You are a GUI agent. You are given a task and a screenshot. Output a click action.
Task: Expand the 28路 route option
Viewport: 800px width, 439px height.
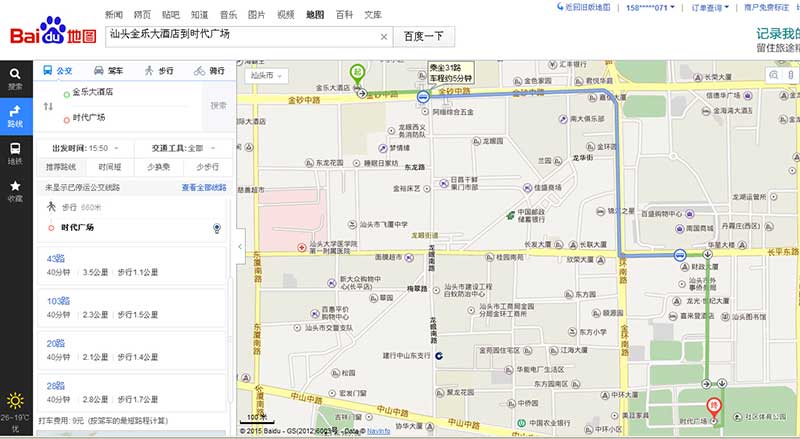coord(132,393)
